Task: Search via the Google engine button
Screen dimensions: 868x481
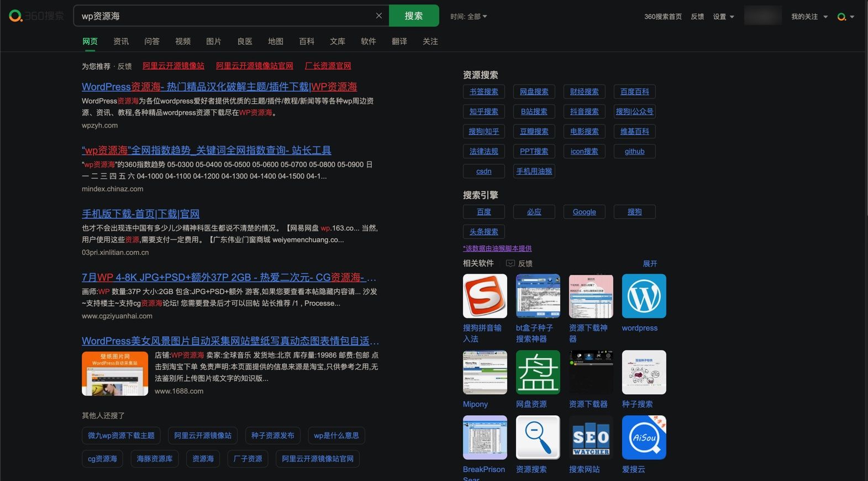Action: [x=585, y=212]
